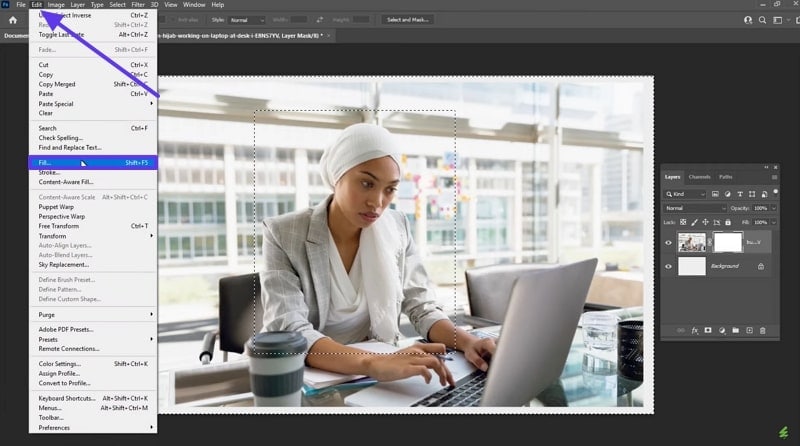
Task: Close the open document tab
Action: [329, 36]
